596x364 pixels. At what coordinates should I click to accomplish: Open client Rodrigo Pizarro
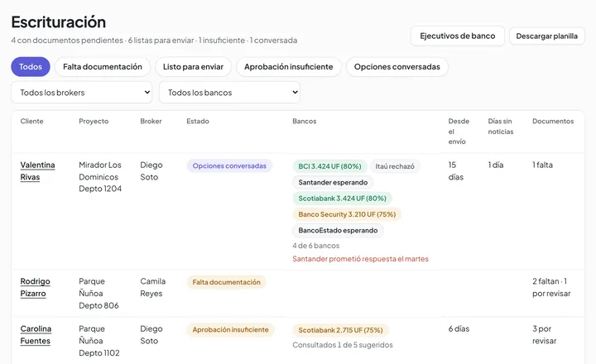[x=35, y=287]
